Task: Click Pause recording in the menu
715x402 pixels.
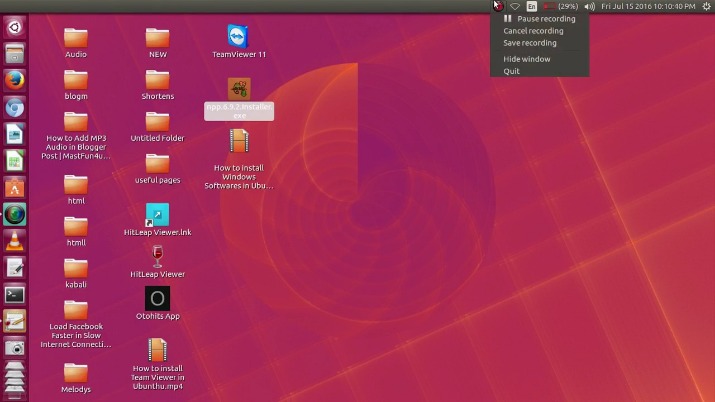Action: point(545,19)
